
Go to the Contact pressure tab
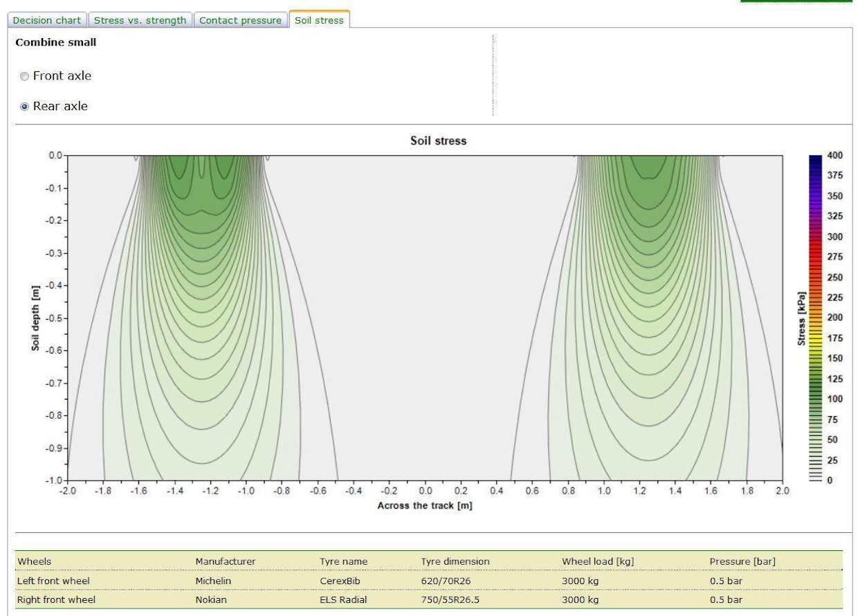[x=240, y=20]
